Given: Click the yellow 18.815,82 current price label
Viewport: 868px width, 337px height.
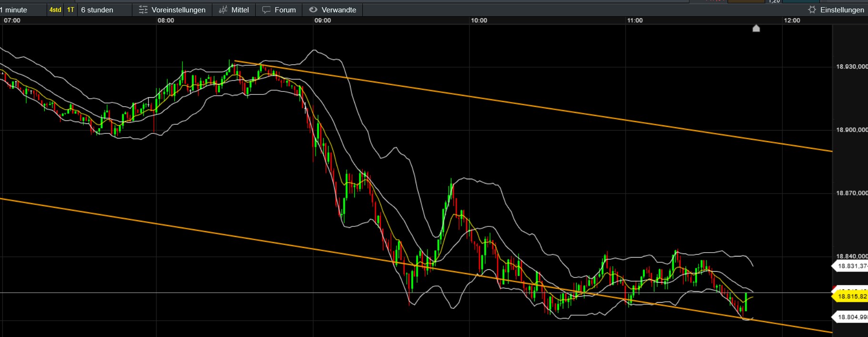Looking at the screenshot, I should (852, 296).
